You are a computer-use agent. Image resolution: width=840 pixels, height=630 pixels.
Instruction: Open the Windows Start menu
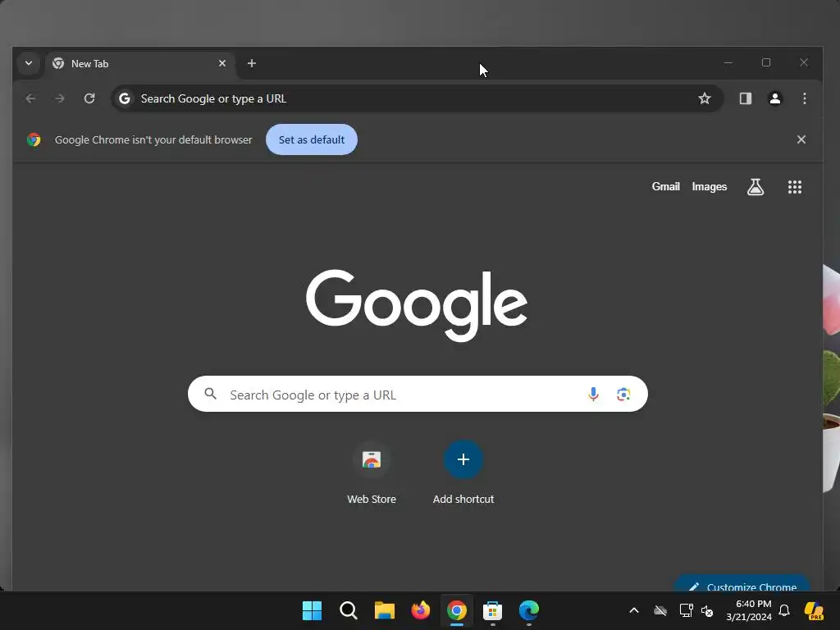tap(312, 610)
